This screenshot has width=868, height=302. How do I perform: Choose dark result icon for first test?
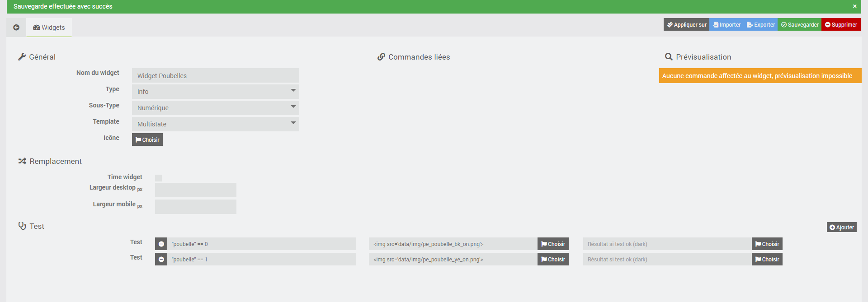point(767,244)
